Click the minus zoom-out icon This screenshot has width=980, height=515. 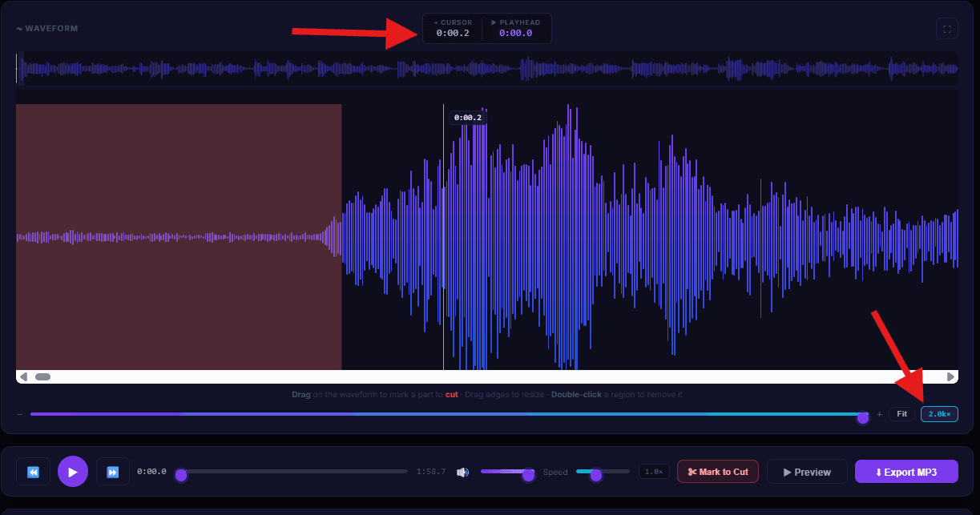point(20,414)
